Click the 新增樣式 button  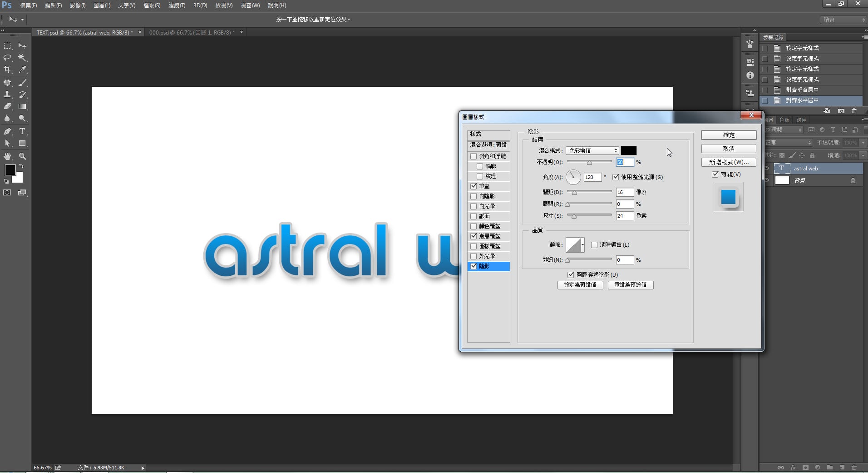click(x=728, y=162)
